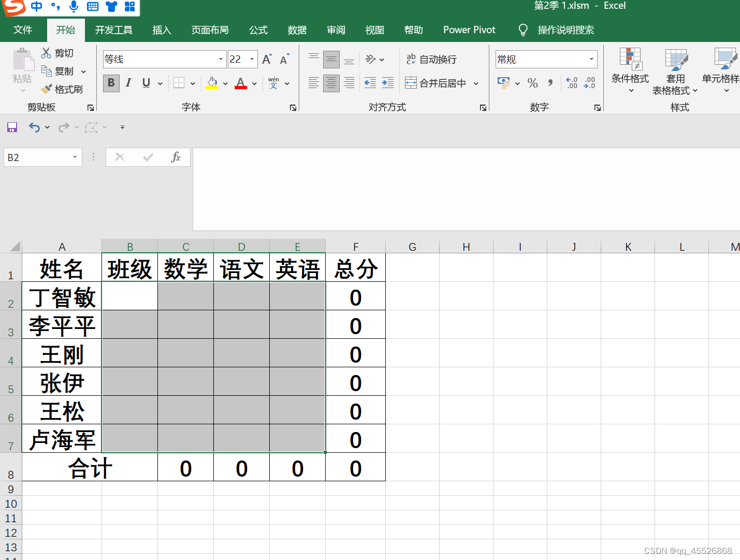Screen dimensions: 740x560
Task: Open the Number Format (常规) dropdown
Action: (x=592, y=59)
